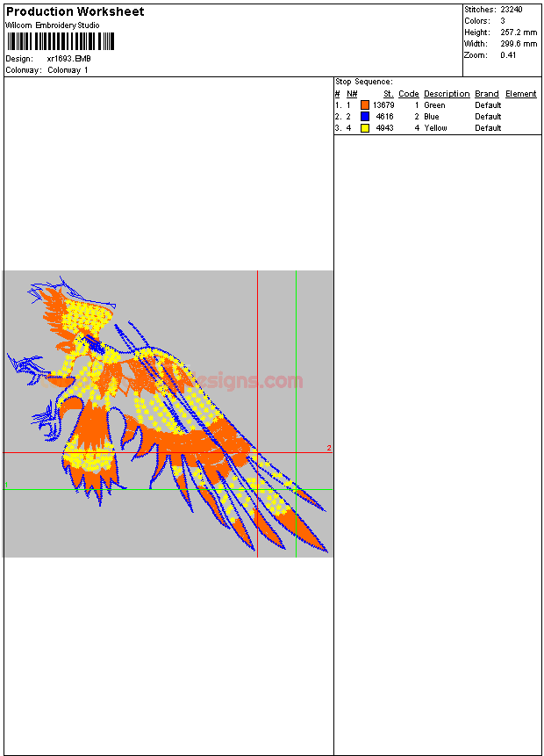Viewport: 544px width, 756px height.
Task: Click the 'Colorway 1' value
Action: tap(68, 70)
